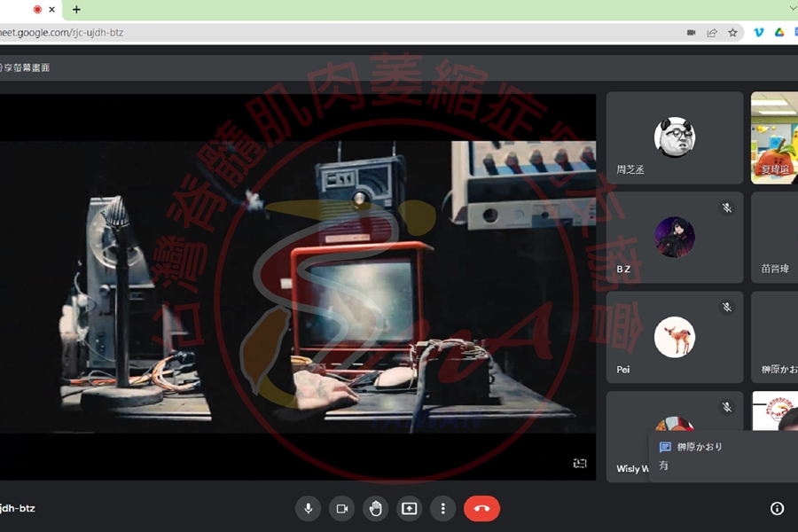Open the chat notification from 榊原かおり

(x=724, y=456)
